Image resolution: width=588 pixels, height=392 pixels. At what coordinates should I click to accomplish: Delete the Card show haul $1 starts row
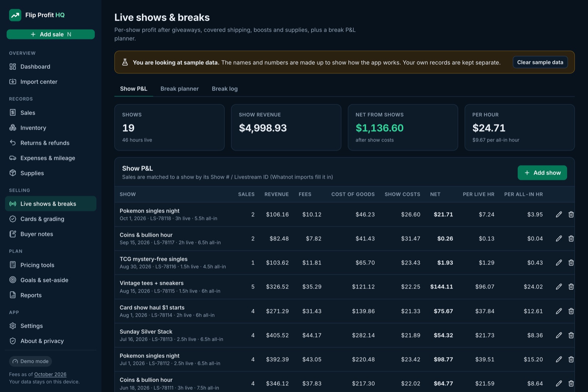coord(571,311)
